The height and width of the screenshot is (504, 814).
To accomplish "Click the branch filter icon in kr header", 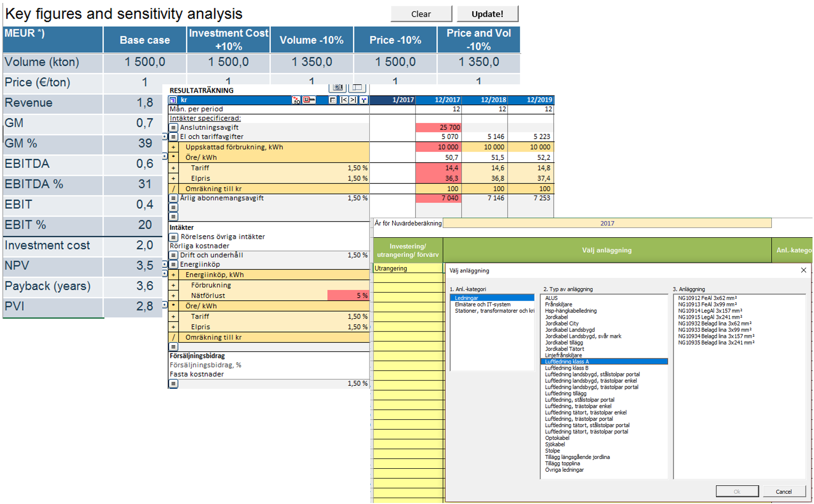I will (x=363, y=100).
